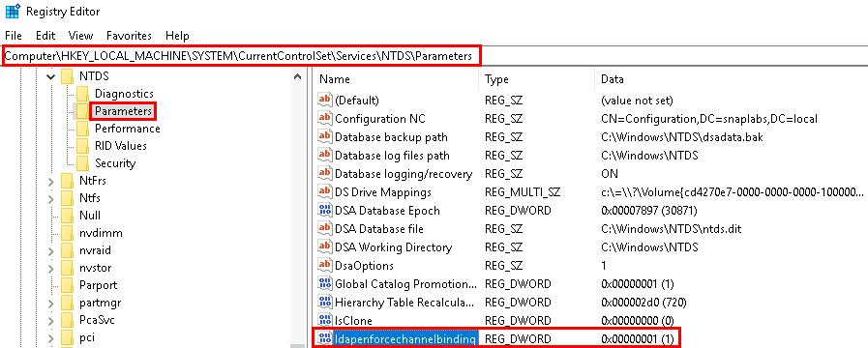Click the Database log files path icon
This screenshot has width=868, height=348.
tap(324, 156)
